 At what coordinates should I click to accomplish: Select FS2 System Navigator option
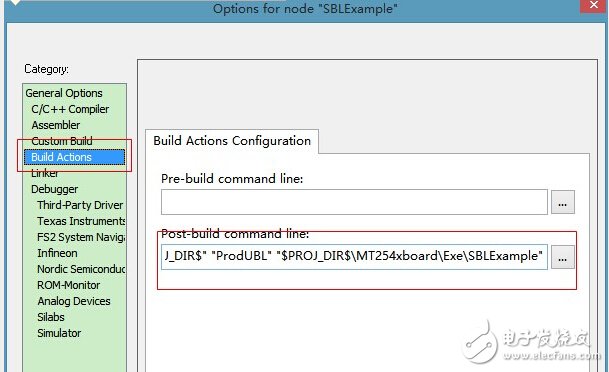81,237
